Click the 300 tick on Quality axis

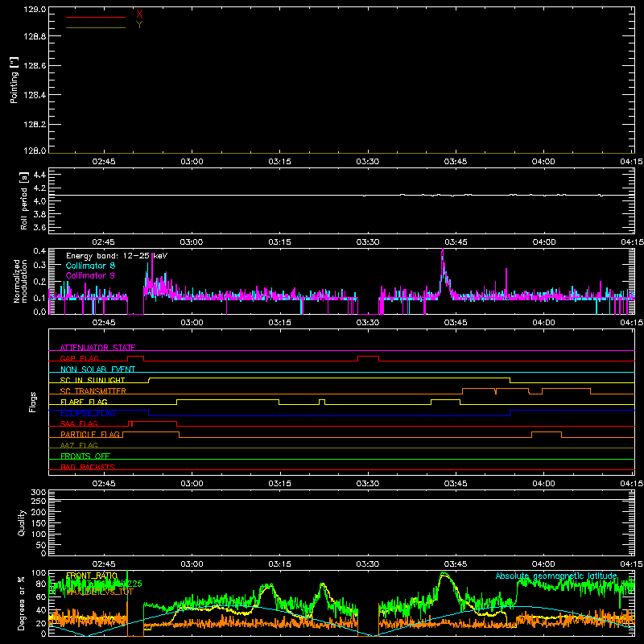(38, 492)
